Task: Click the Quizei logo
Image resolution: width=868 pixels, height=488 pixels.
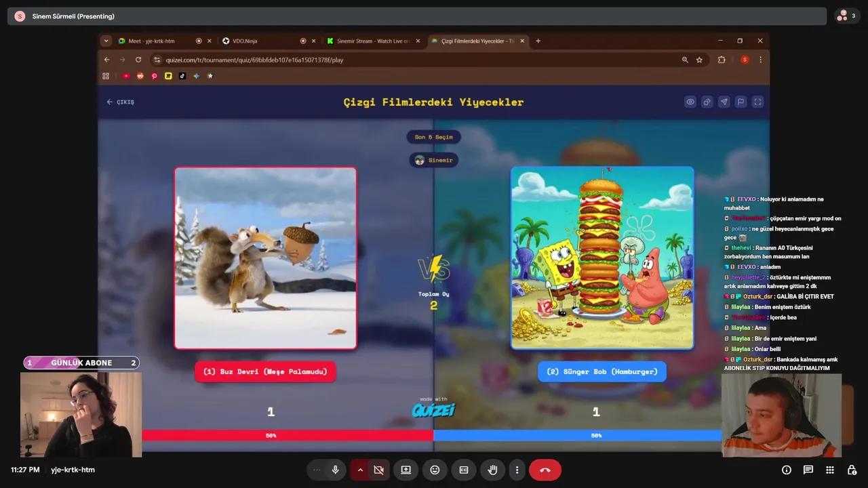Action: [433, 409]
